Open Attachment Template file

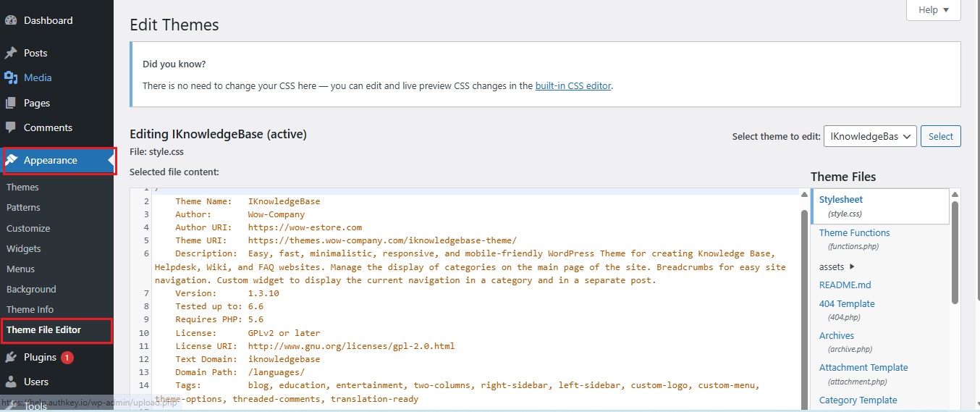tap(863, 374)
